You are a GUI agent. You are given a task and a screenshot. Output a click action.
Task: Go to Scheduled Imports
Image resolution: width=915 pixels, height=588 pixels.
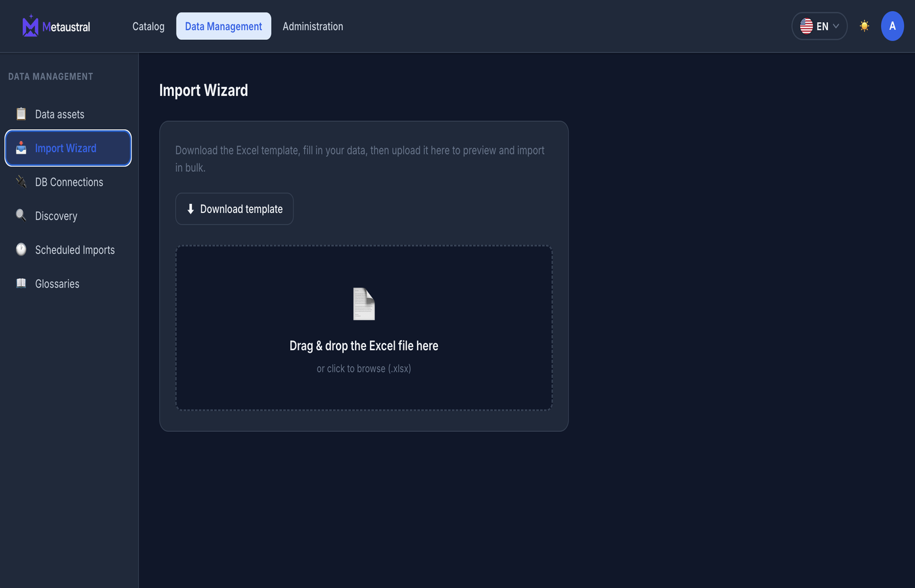pos(68,250)
